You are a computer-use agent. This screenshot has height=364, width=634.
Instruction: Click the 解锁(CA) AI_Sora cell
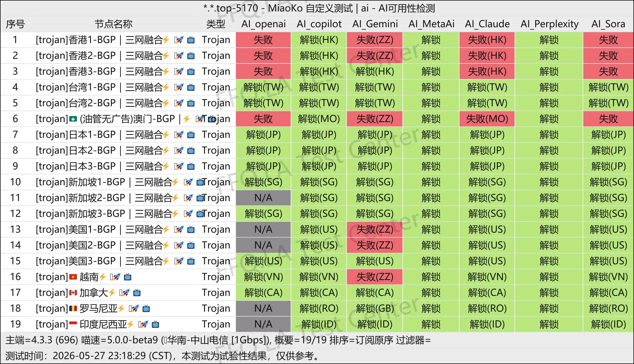(608, 293)
